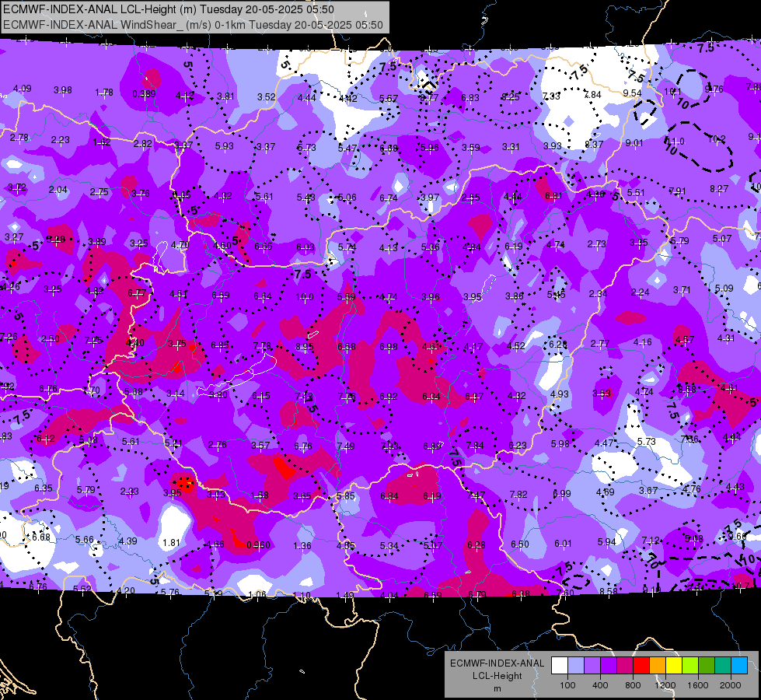This screenshot has width=761, height=700.
Task: Click the wind shear value 3.98
Action: click(63, 90)
